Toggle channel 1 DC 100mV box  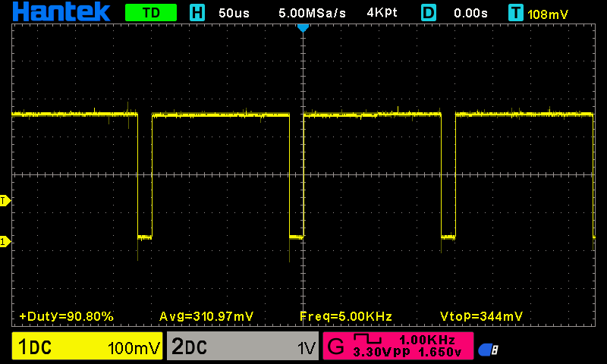pos(87,347)
